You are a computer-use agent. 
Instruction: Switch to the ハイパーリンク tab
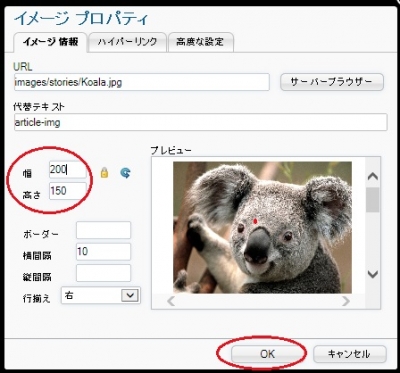click(127, 42)
